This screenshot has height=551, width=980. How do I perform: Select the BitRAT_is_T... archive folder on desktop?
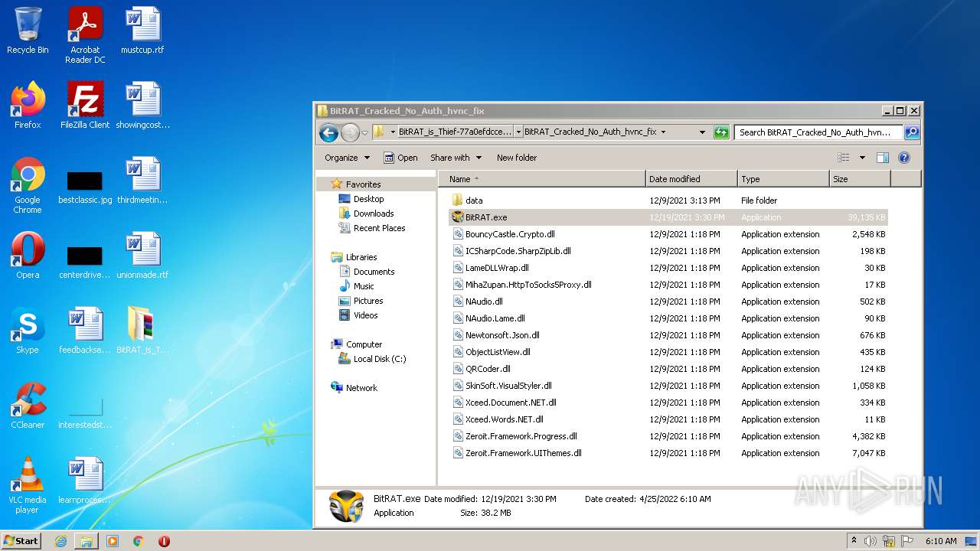[x=142, y=331]
